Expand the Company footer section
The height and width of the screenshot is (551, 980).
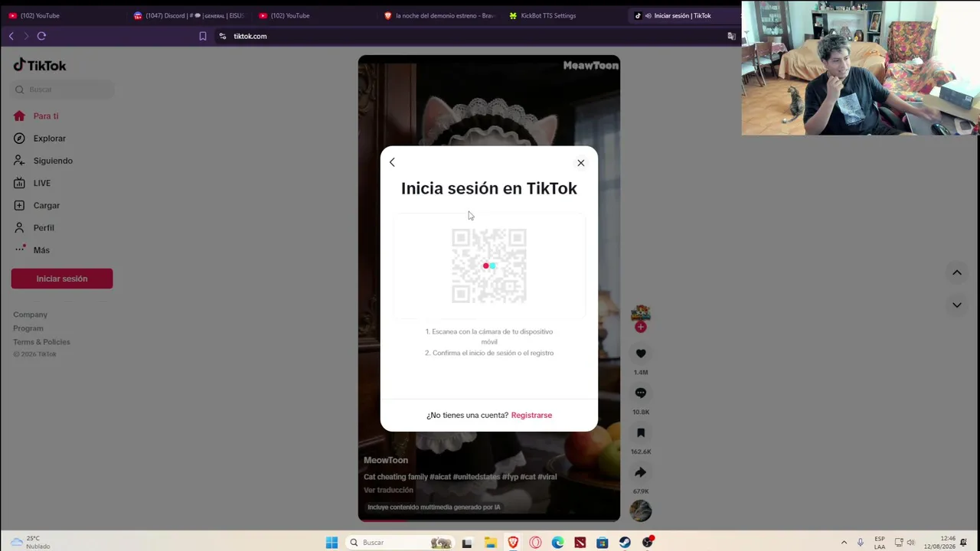30,315
